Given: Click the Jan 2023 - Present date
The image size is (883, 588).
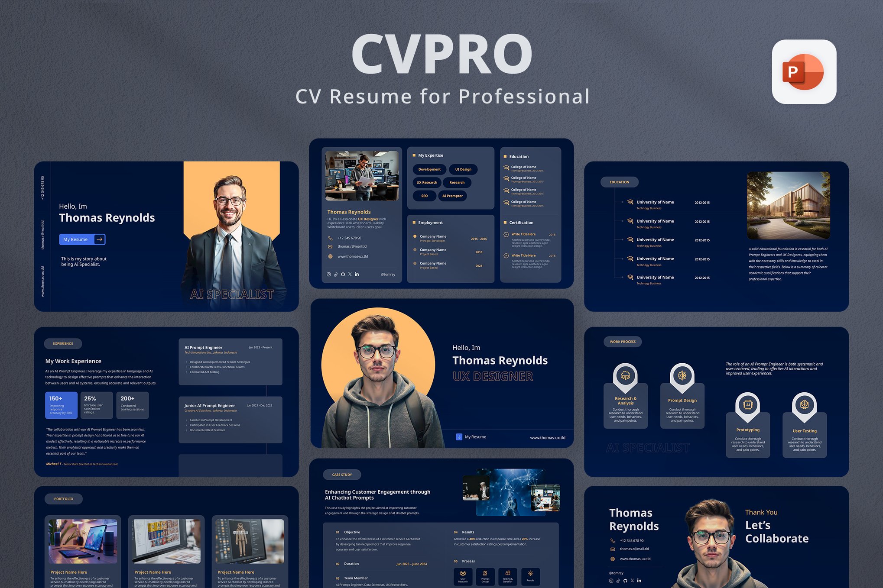Looking at the screenshot, I should point(260,347).
